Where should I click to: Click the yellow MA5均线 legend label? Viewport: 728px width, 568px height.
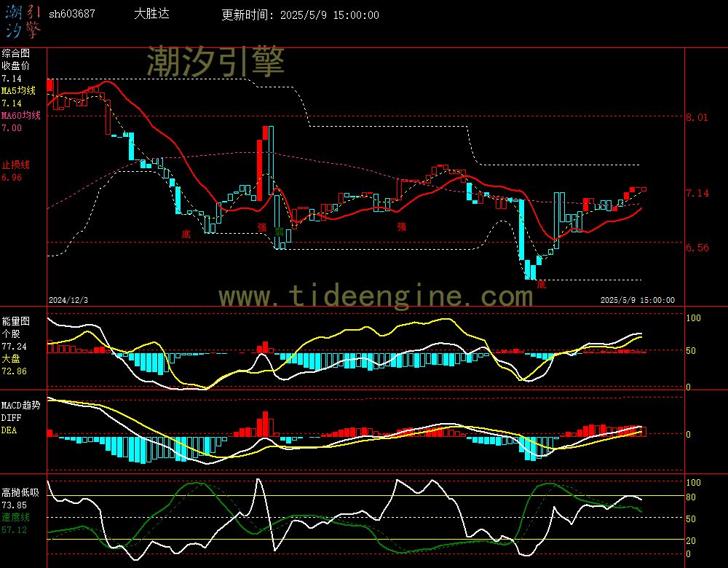(x=18, y=90)
